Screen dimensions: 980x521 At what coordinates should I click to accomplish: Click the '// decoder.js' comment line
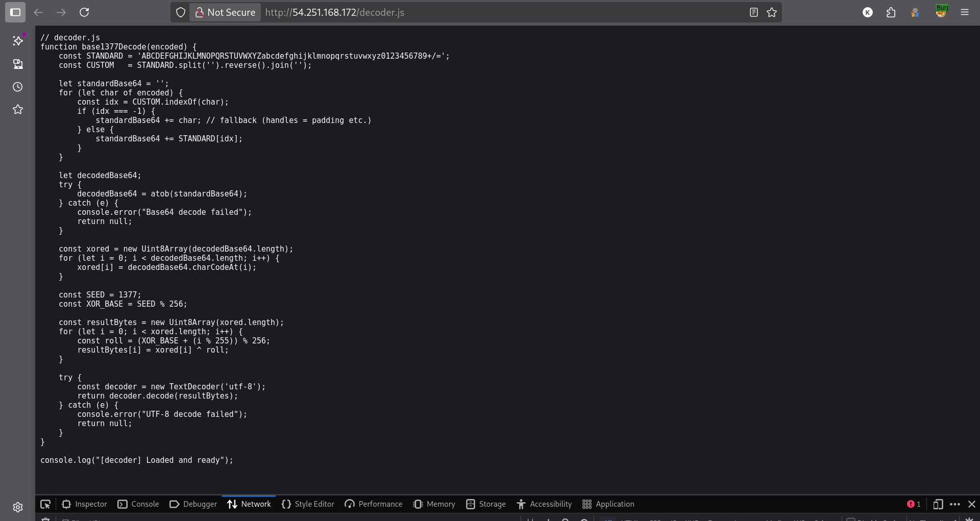70,38
